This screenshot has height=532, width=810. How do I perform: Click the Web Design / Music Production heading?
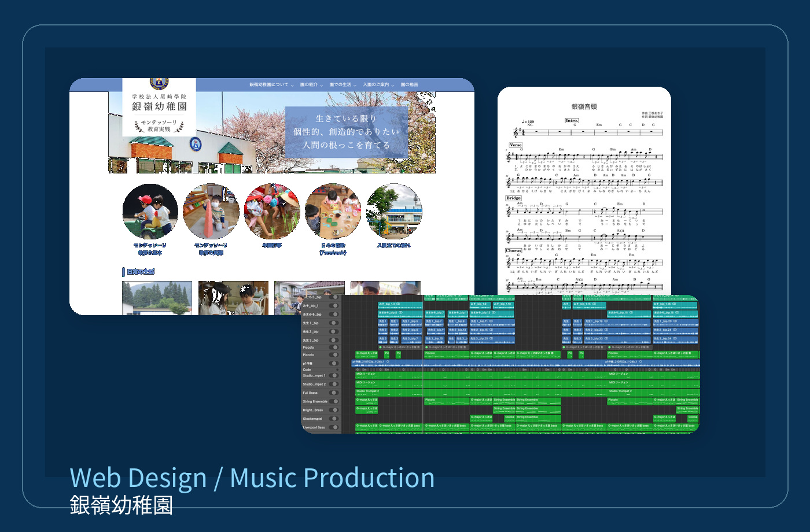(252, 478)
